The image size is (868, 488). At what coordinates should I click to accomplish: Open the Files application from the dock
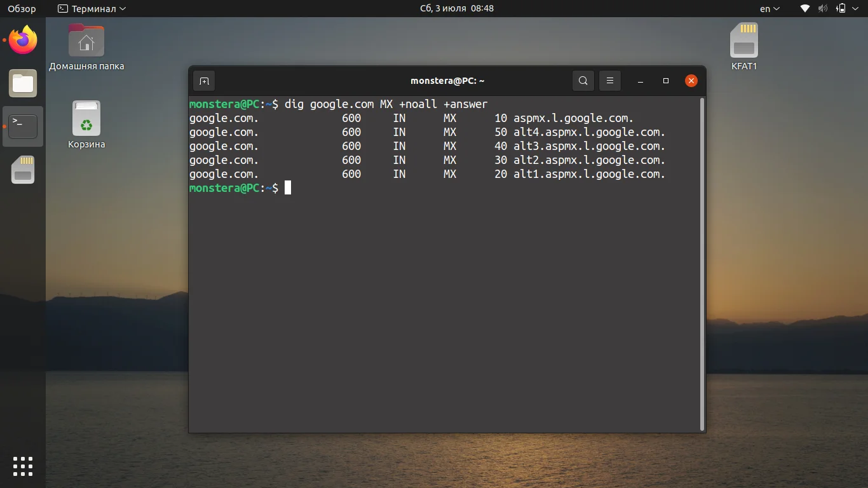coord(23,83)
